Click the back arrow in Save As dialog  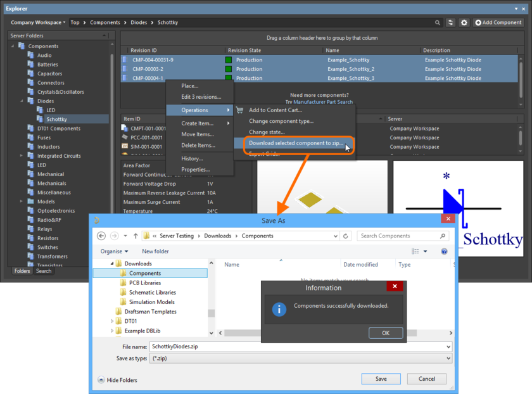(x=101, y=236)
